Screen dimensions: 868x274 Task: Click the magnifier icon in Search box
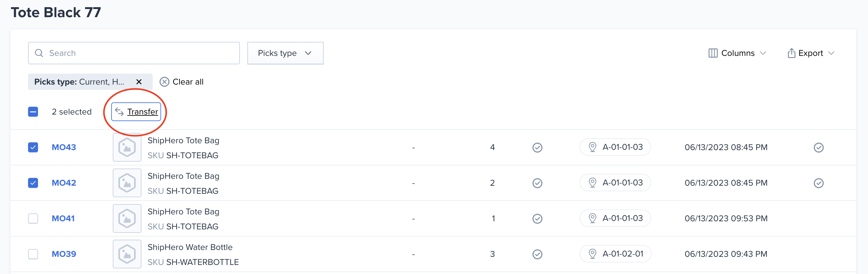(39, 53)
